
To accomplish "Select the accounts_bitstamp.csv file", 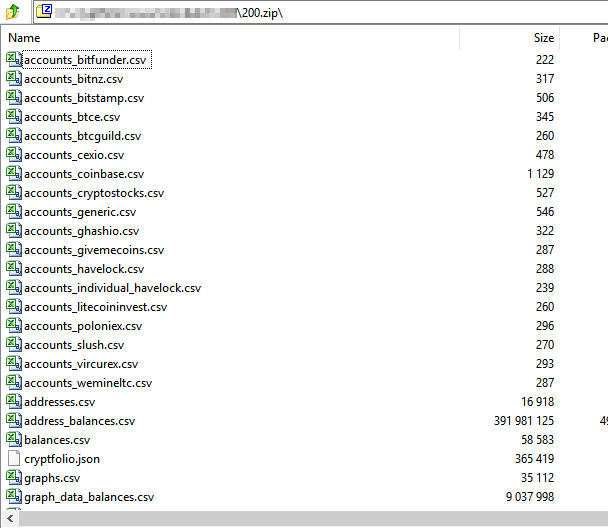I will pyautogui.click(x=84, y=98).
